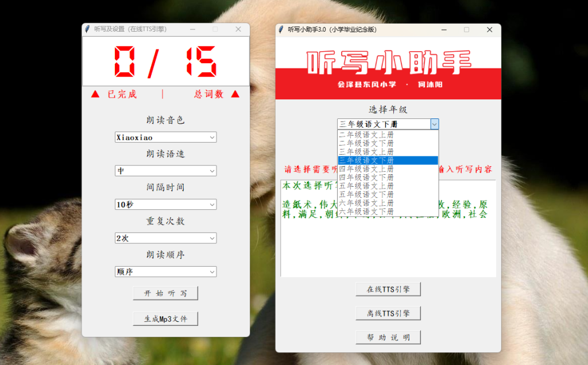Click the dropdown arrow of the 朗读音色 box
The height and width of the screenshot is (365, 588).
[x=212, y=137]
